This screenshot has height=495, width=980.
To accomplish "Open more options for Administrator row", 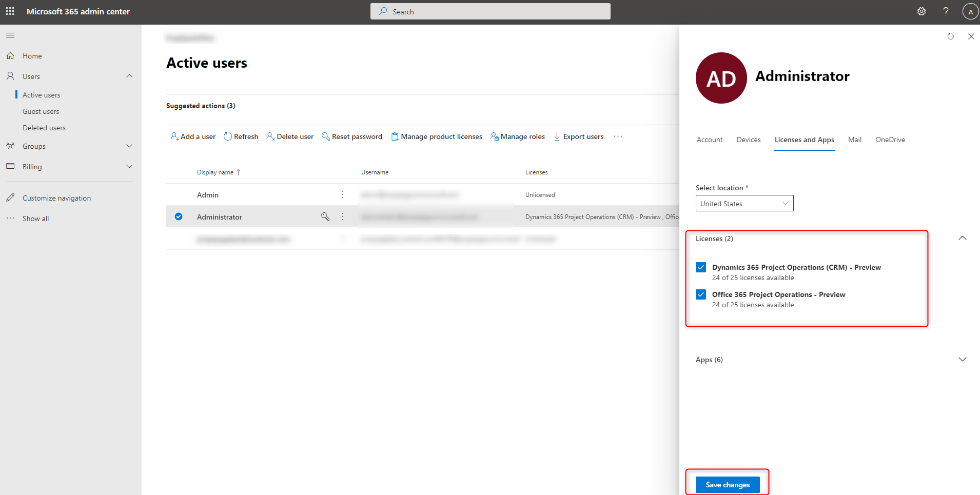I will [x=343, y=216].
